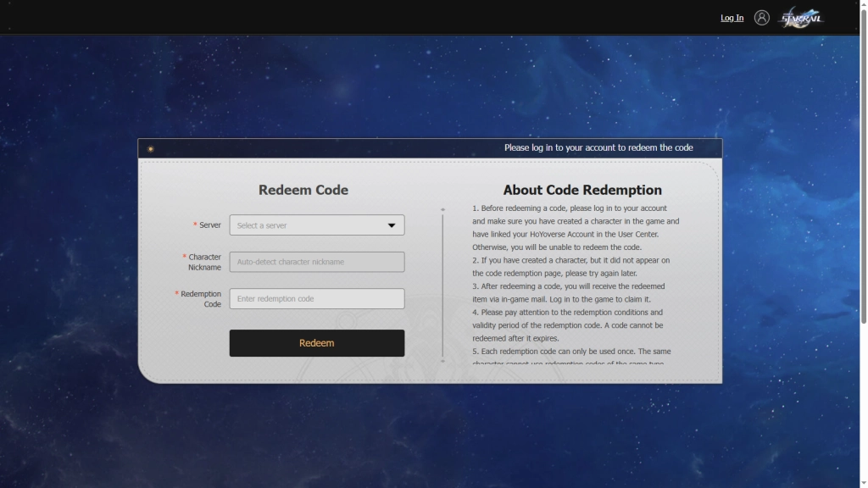Open the Select a server dropdown
This screenshot has height=488, width=868.
coord(317,225)
